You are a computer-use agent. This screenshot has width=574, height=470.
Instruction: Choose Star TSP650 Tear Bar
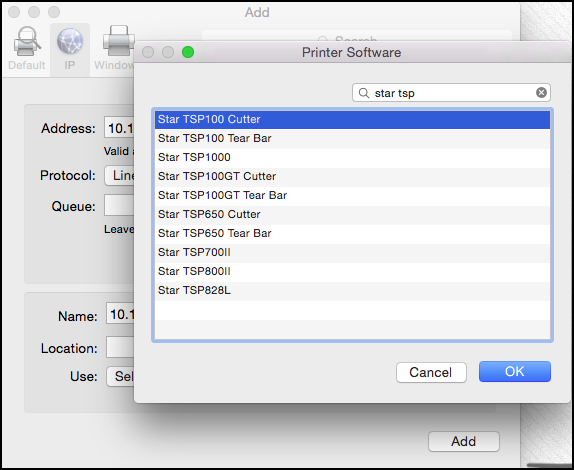pos(352,234)
